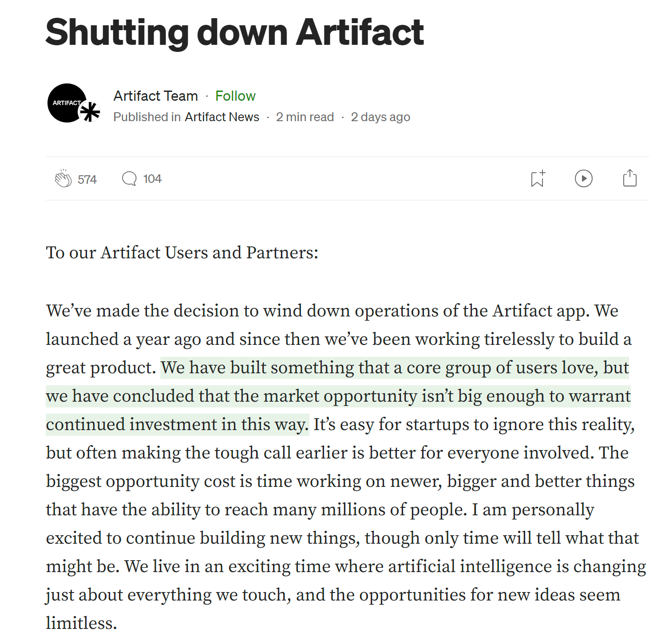Click the asterisk publication badge icon
This screenshot has height=644, width=669.
pyautogui.click(x=90, y=112)
